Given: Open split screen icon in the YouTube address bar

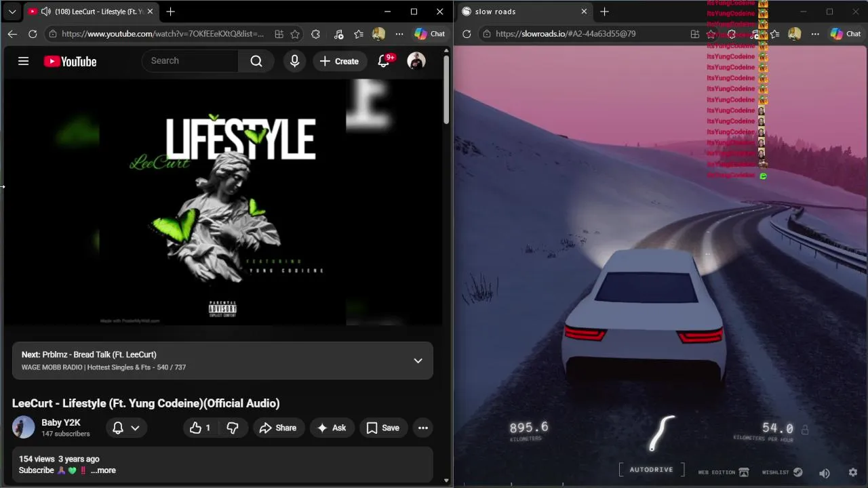Looking at the screenshot, I should tap(279, 34).
